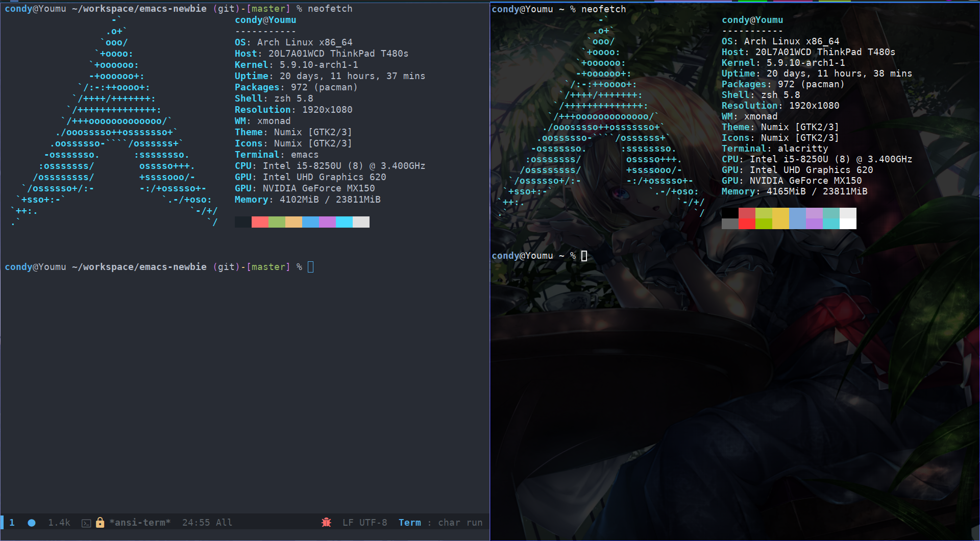Click the salmon red swatch in the Emacs palette

pos(260,222)
